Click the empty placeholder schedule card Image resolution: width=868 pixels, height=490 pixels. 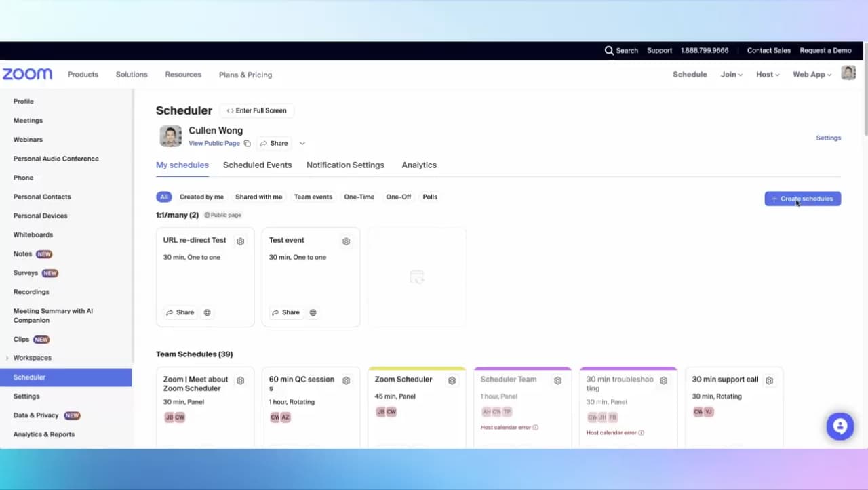pos(416,277)
